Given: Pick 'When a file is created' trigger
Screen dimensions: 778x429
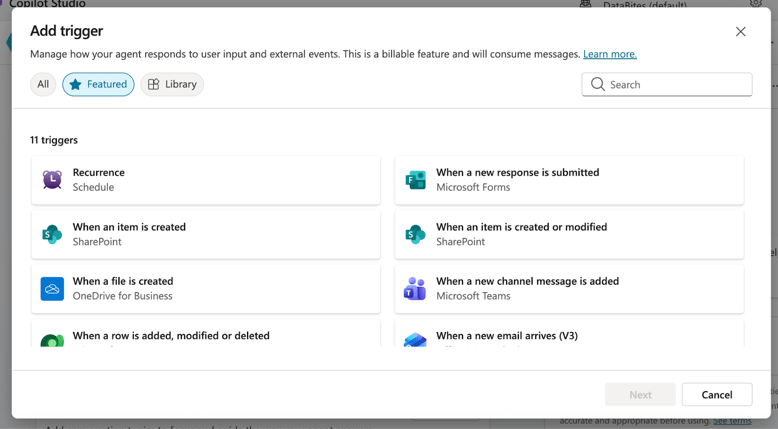Looking at the screenshot, I should tap(206, 289).
